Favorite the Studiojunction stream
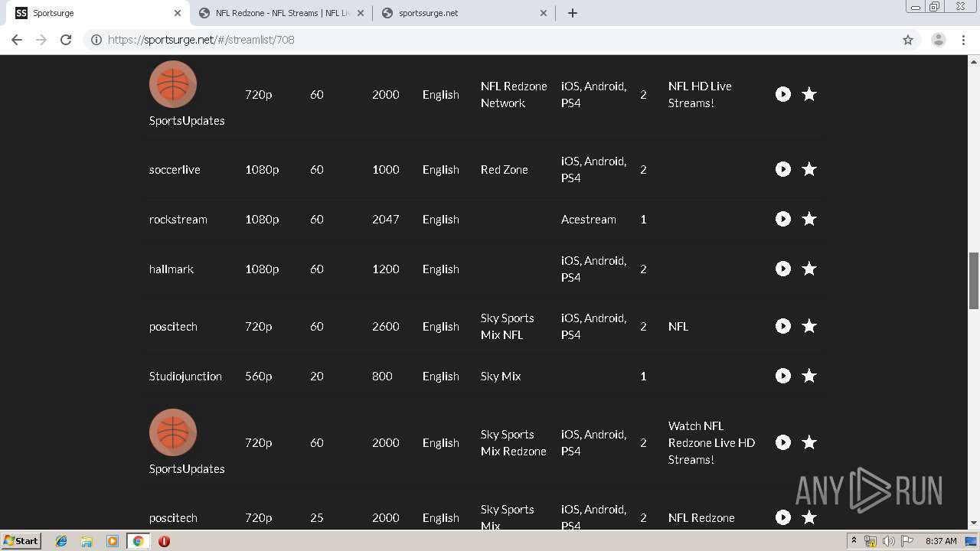 [809, 376]
